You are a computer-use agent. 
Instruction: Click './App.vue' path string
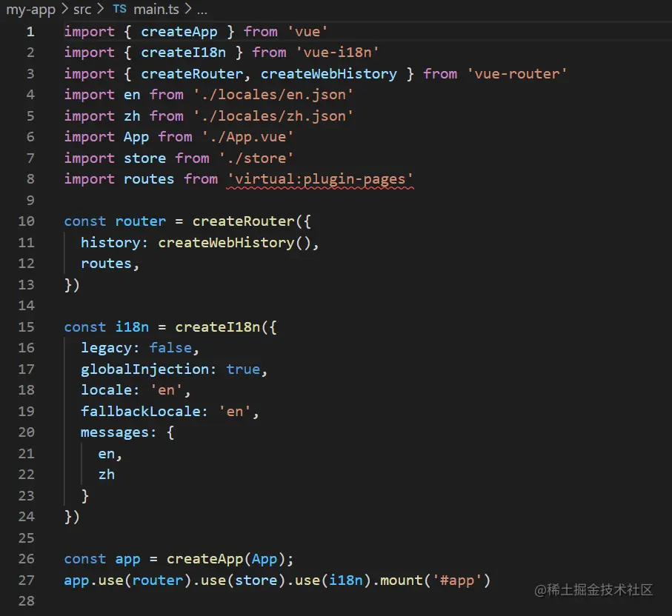coord(247,137)
